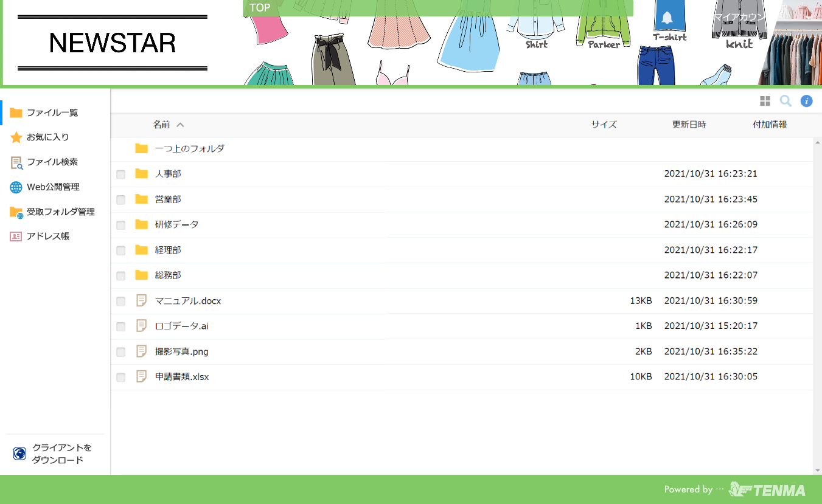The width and height of the screenshot is (822, 504).
Task: Open ファイル検索 in sidebar
Action: pyautogui.click(x=52, y=162)
